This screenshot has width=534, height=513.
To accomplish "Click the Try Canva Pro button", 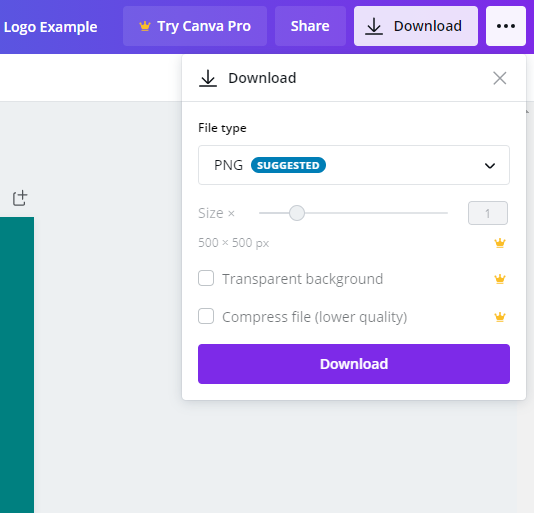I will point(195,26).
